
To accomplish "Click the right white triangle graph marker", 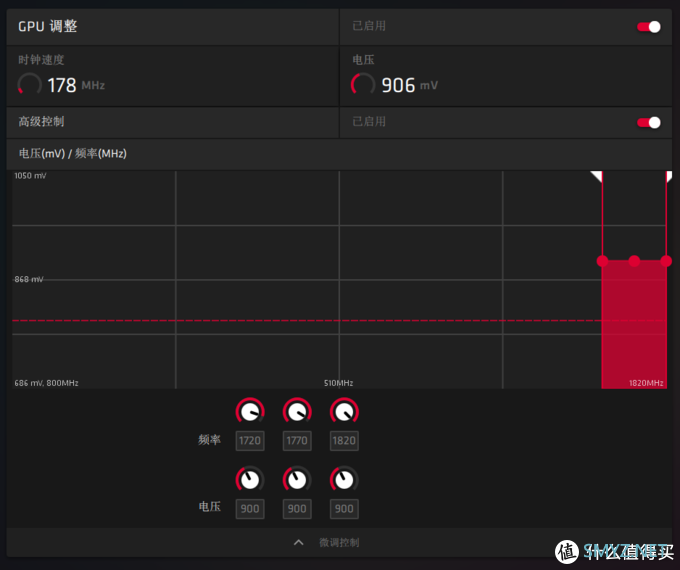I will 669,176.
